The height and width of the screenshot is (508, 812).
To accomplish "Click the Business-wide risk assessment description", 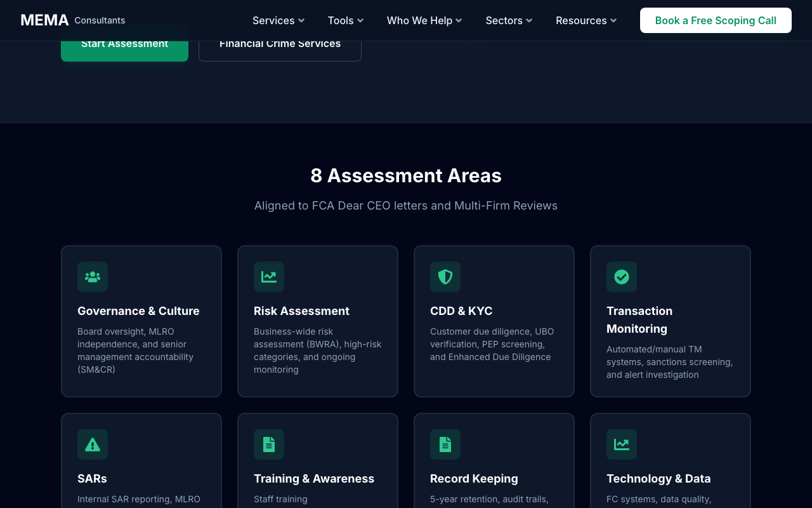I will point(318,351).
